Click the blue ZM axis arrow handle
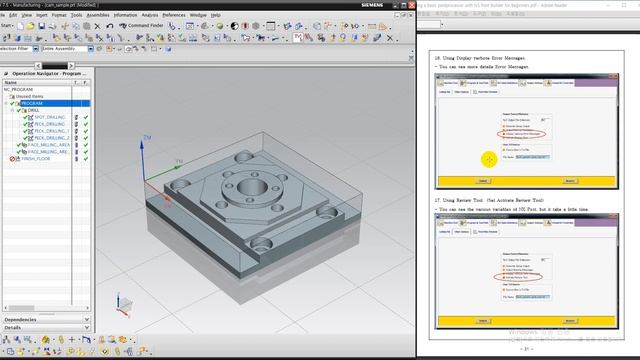The width and height of the screenshot is (640, 360). [x=142, y=145]
